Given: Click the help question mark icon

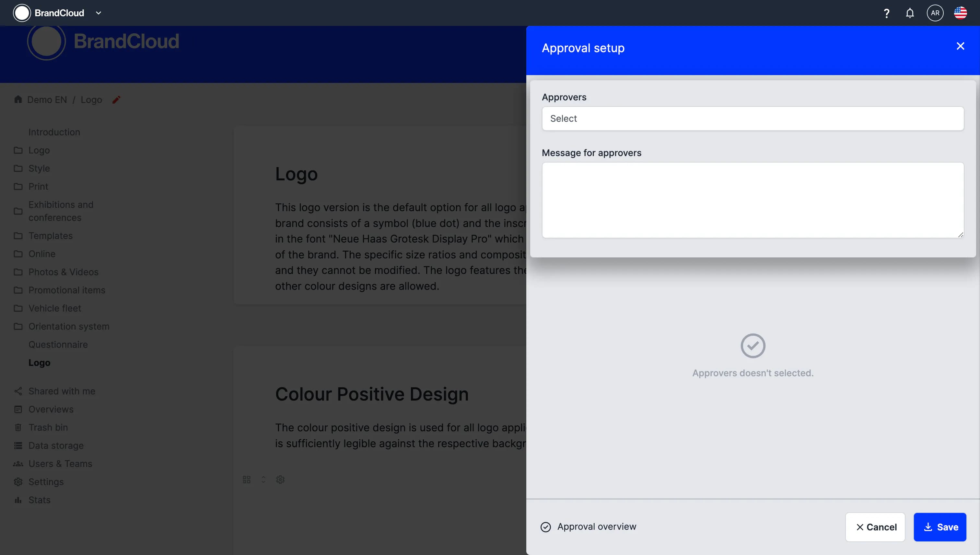Looking at the screenshot, I should click(x=887, y=13).
